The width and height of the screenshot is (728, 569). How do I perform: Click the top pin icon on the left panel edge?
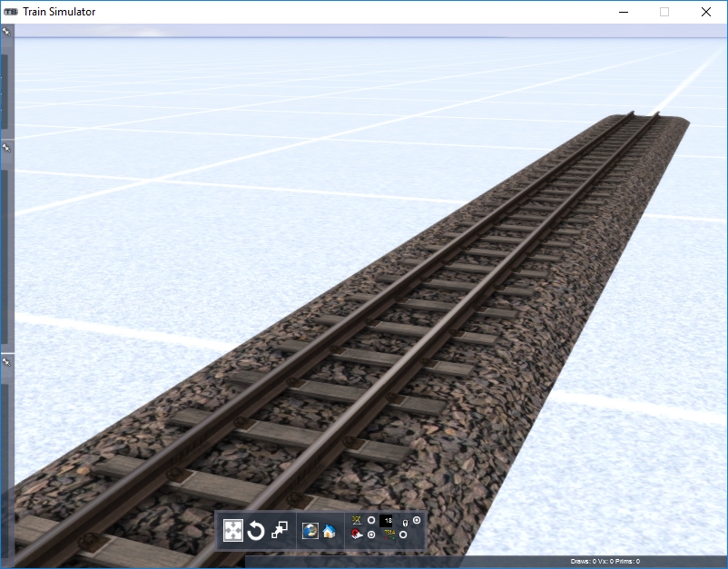pos(6,32)
